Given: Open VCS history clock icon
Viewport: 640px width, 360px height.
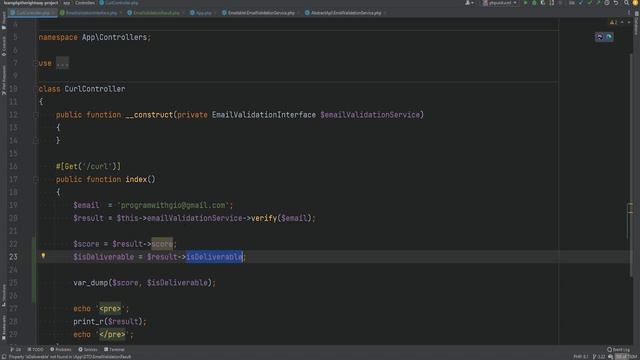Looking at the screenshot, I should 607,3.
